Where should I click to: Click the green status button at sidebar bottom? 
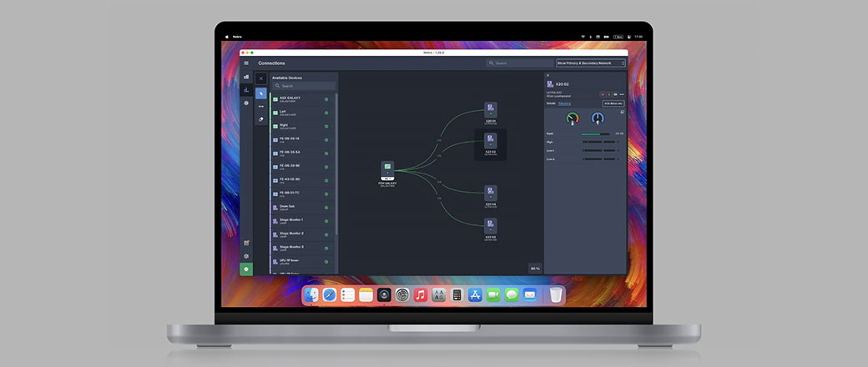tap(246, 269)
